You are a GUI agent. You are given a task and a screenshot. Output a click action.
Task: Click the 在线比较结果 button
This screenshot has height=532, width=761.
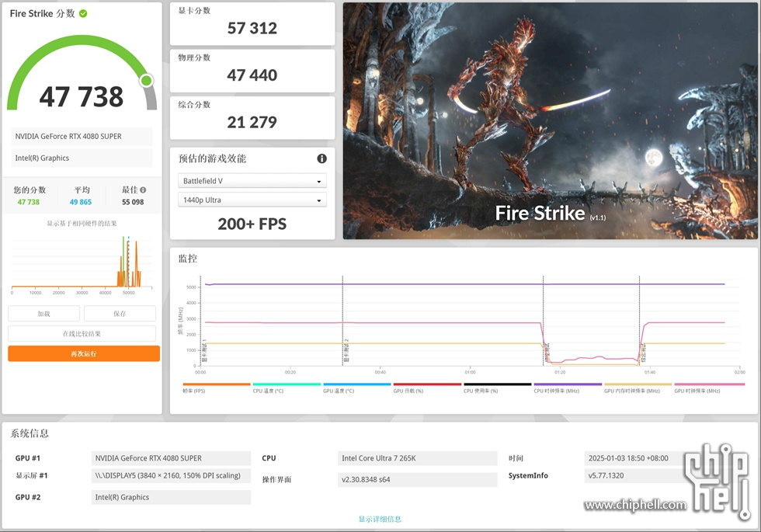pyautogui.click(x=82, y=333)
